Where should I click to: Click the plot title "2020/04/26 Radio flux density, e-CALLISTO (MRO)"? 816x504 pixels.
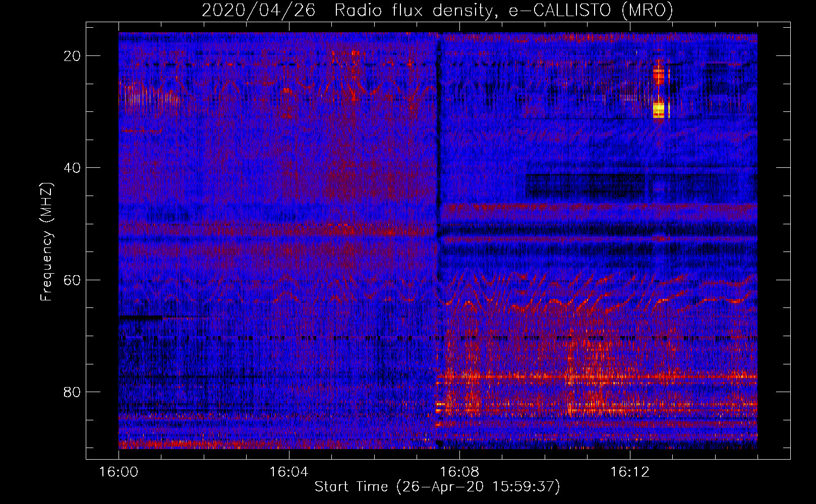437,10
